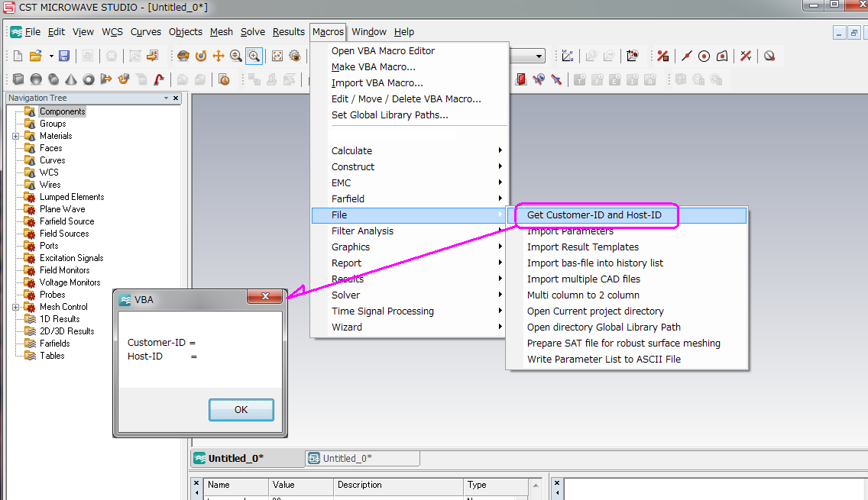Create a Cone shape
The width and height of the screenshot is (868, 500).
tap(71, 79)
